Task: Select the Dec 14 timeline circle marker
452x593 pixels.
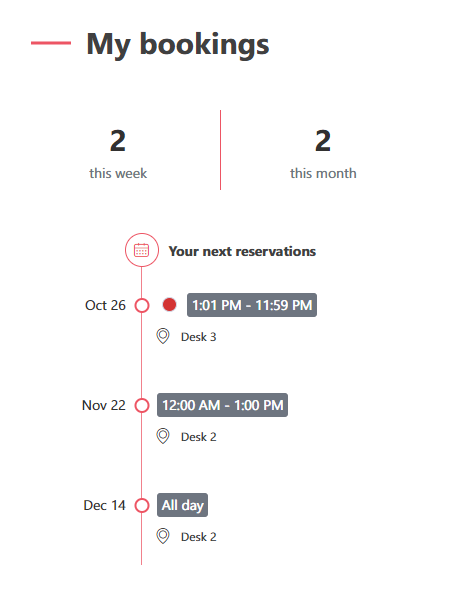Action: click(142, 505)
